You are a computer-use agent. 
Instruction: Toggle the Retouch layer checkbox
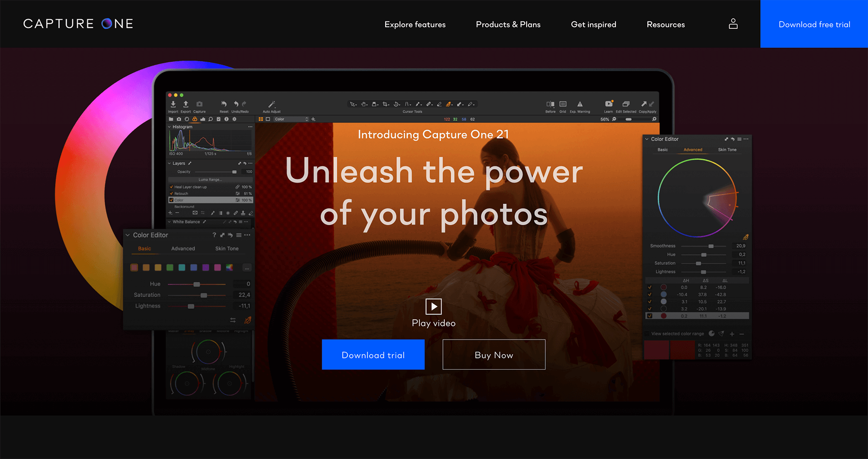[x=171, y=194]
